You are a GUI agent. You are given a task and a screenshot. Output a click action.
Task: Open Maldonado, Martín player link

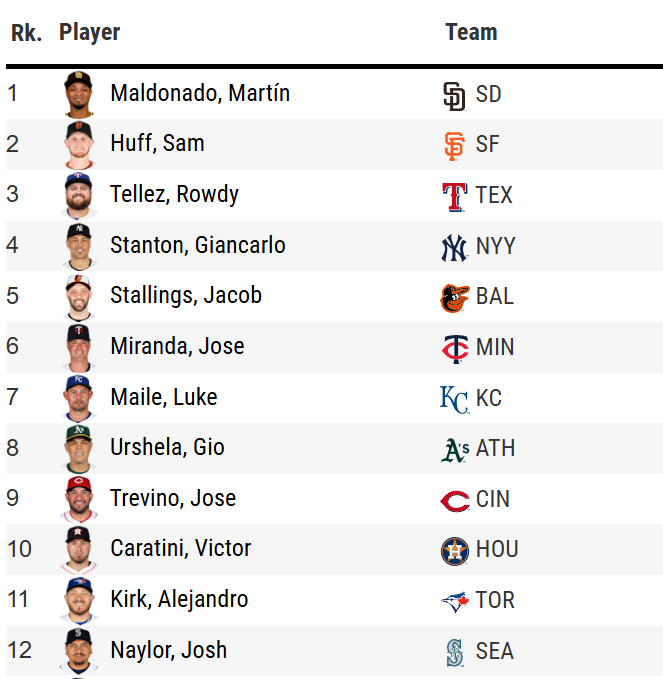pos(200,94)
